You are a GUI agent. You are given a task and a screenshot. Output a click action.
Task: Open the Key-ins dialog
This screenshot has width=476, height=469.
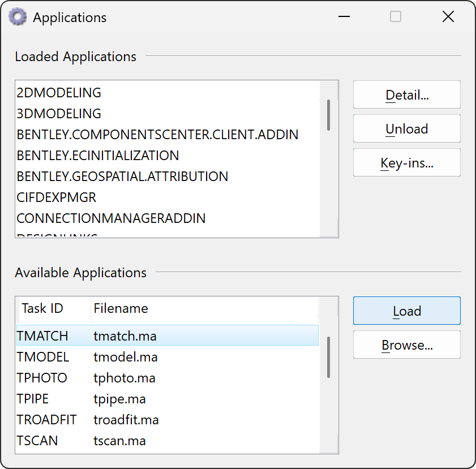[x=407, y=162]
